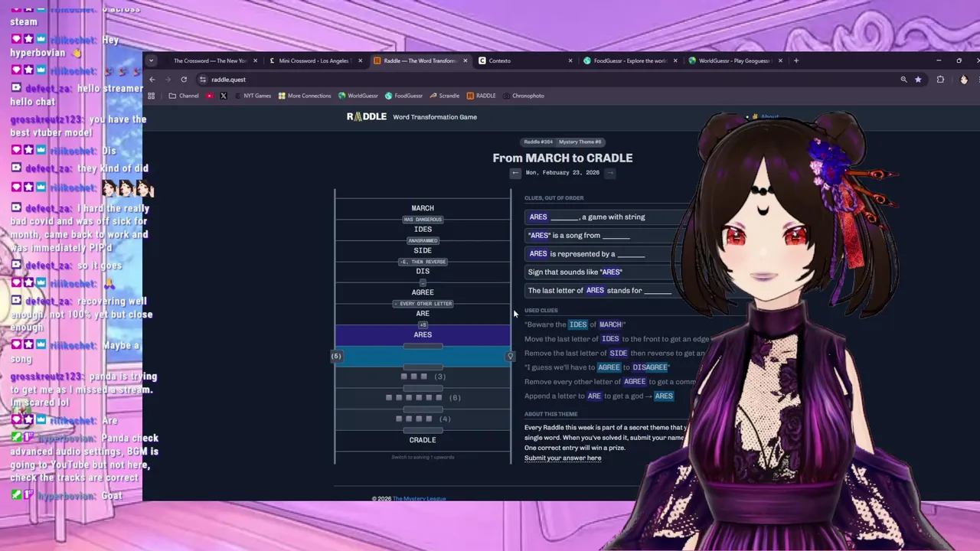The height and width of the screenshot is (551, 980).
Task: Open the WorldGuessr bookmark
Action: coord(358,96)
